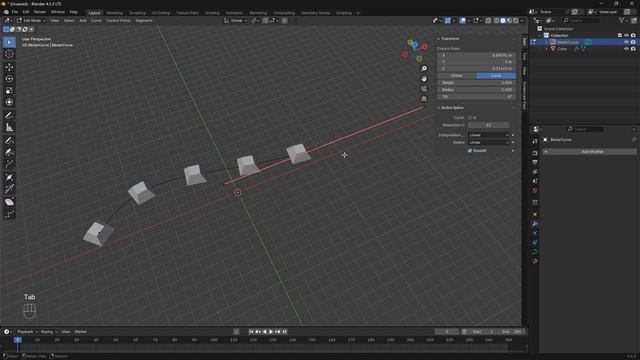Click the current frame number field
640x360 pixels.
447,332
